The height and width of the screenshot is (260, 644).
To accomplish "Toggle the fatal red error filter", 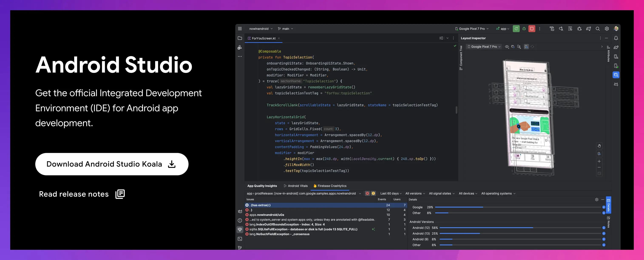I will pos(367,193).
